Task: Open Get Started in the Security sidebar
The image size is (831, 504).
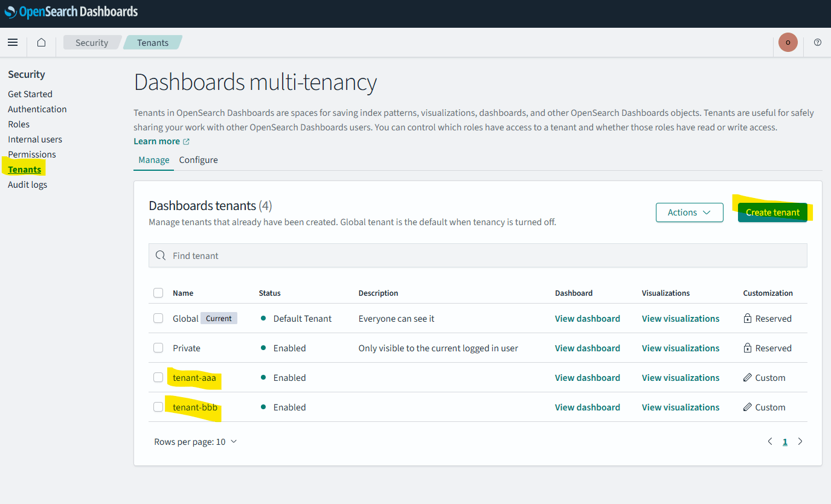Action: click(30, 94)
